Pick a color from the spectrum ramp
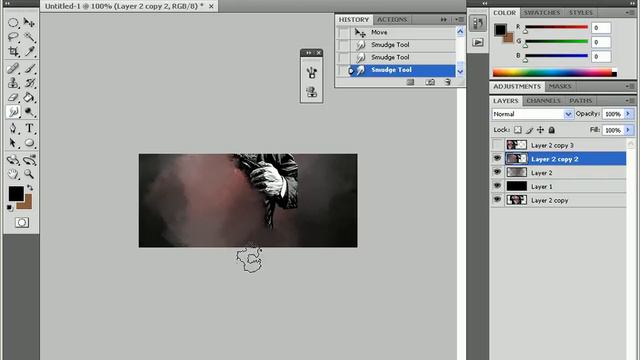 (554, 73)
